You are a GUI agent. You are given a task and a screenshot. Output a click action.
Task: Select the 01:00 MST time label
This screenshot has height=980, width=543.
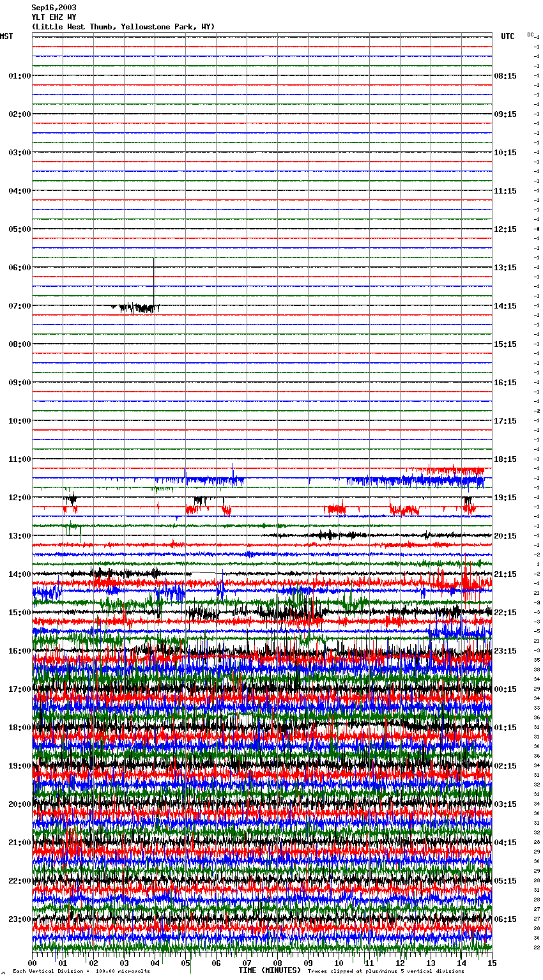(x=20, y=76)
